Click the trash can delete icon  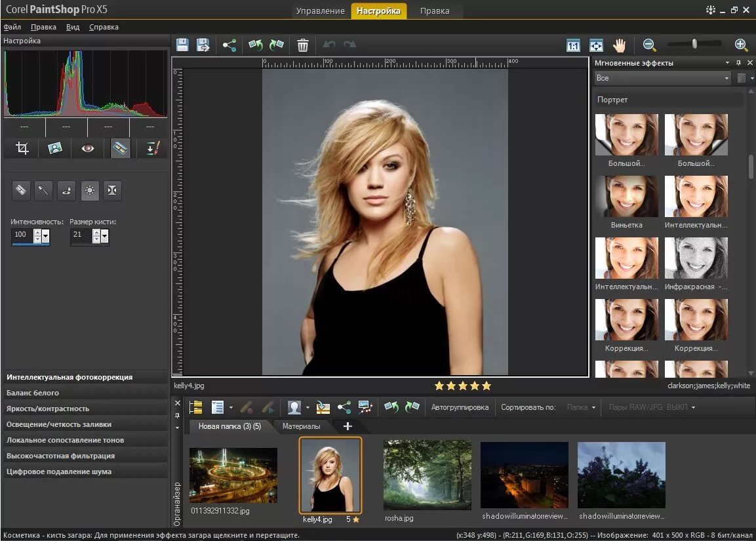click(x=302, y=45)
